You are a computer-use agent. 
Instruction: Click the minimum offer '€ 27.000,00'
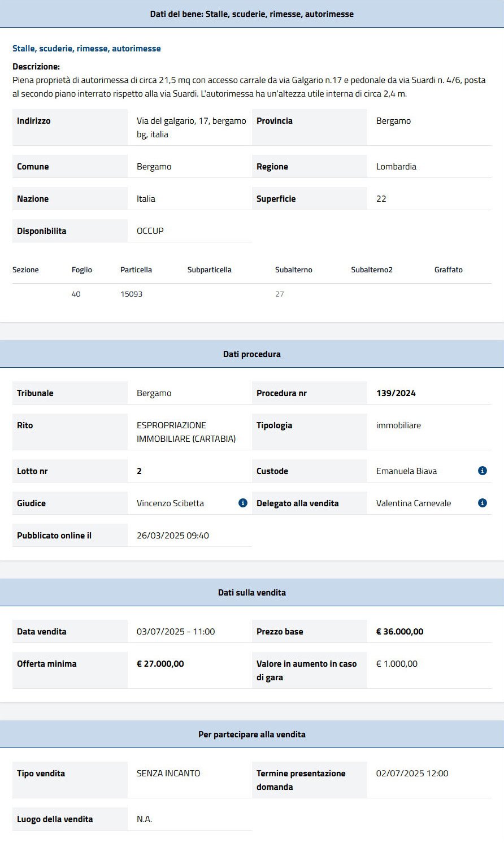(160, 664)
